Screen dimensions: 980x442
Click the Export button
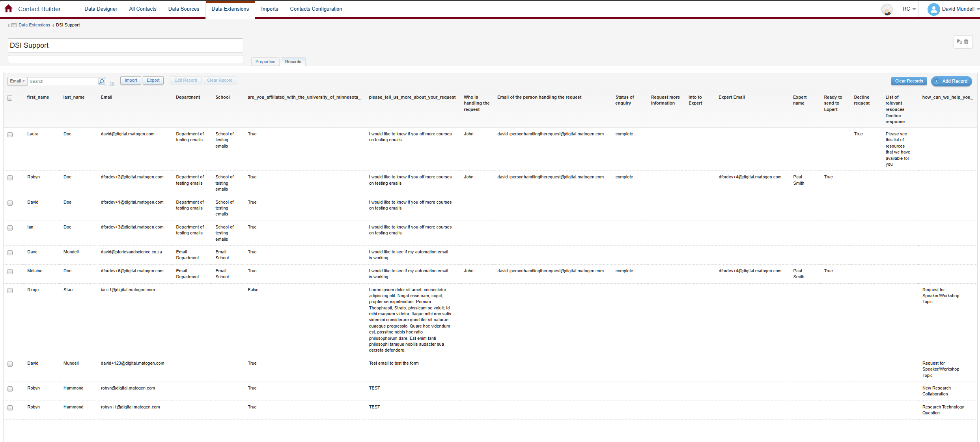153,81
